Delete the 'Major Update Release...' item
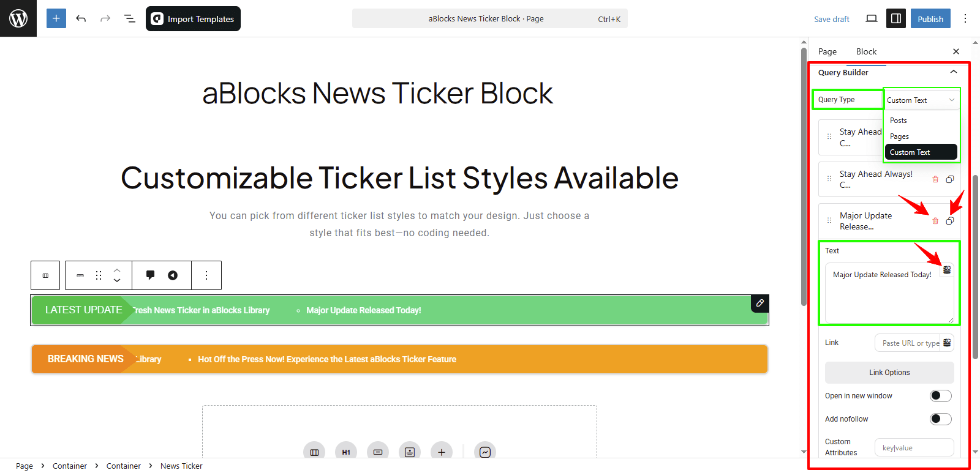 (935, 221)
